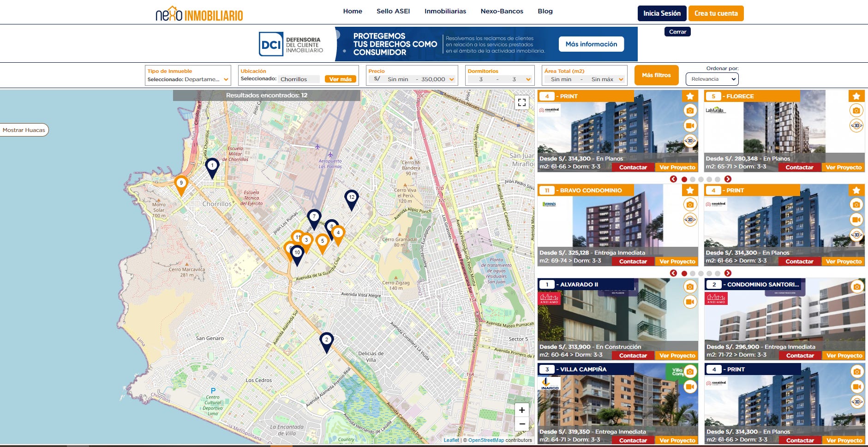Open 3D tour icon on FLORECE card
The image size is (868, 447).
[856, 125]
